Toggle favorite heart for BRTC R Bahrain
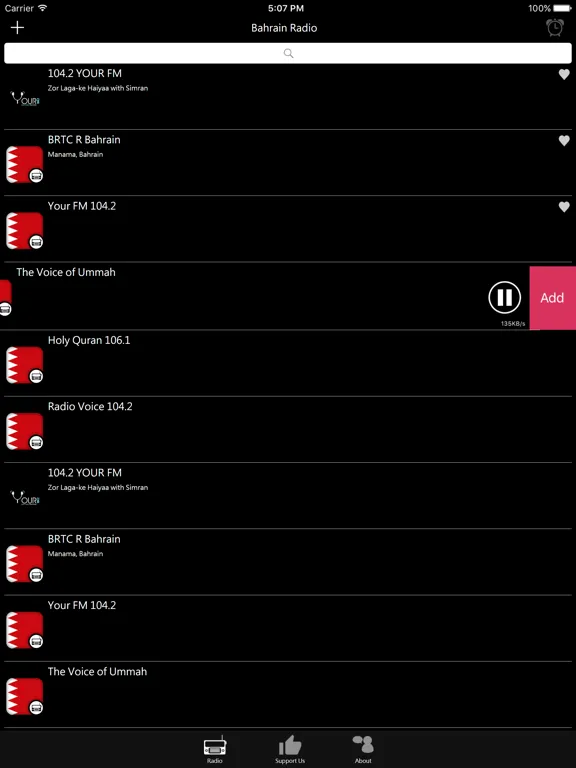The image size is (576, 768). (564, 141)
